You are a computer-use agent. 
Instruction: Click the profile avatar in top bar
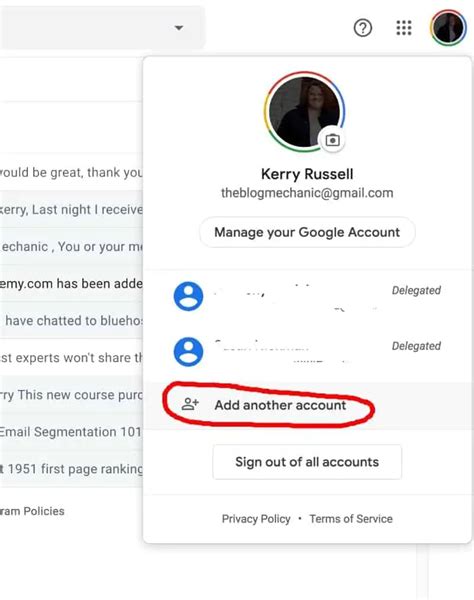click(x=448, y=28)
